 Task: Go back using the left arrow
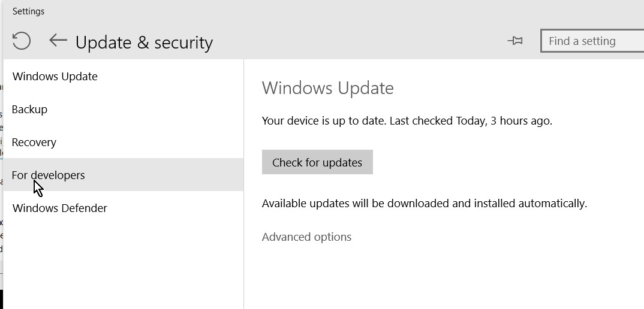coord(58,41)
